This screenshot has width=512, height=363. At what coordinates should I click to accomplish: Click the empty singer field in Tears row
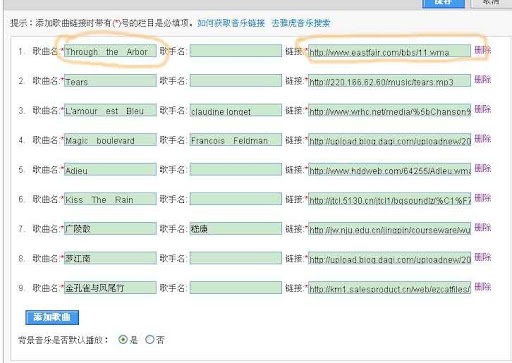point(236,81)
